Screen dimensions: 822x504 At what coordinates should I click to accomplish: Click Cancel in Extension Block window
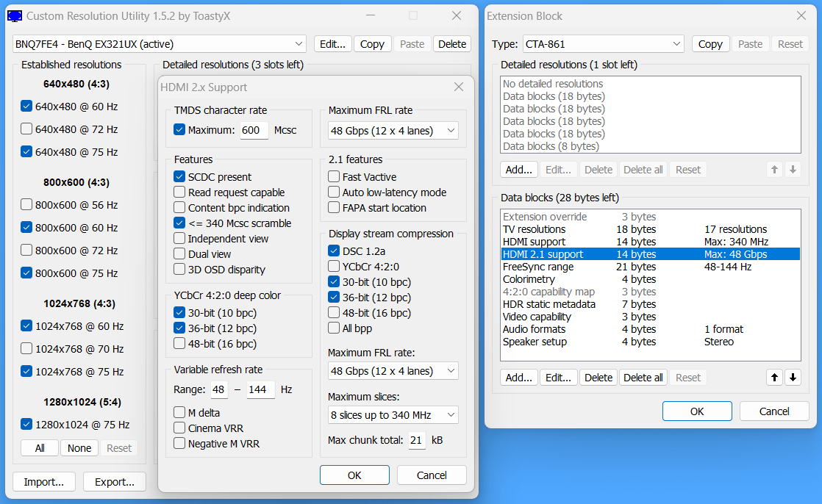tap(774, 411)
